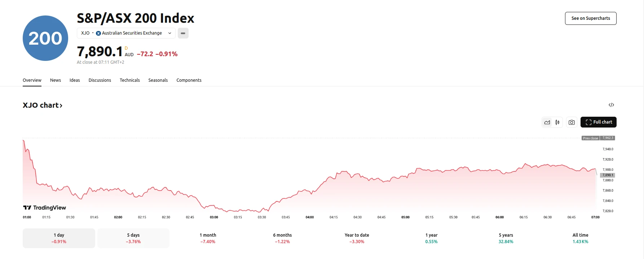Click See on Supercharts button
Viewport: 644px width, 259px height.
pos(591,18)
